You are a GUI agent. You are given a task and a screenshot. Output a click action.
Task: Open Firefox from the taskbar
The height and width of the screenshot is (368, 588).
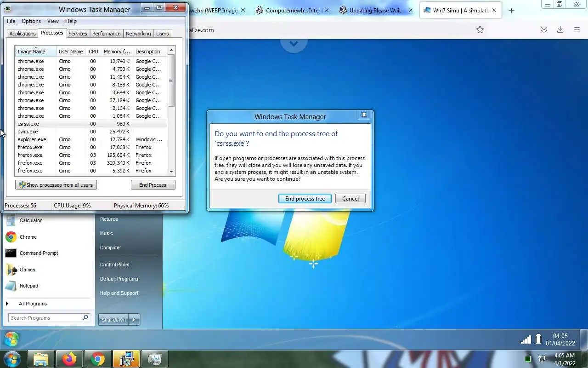69,359
